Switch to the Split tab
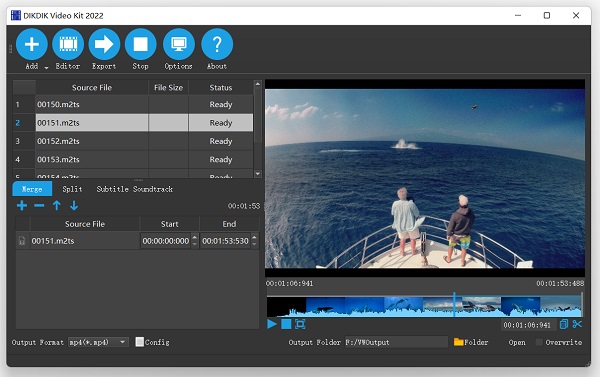600x377 pixels. 72,189
